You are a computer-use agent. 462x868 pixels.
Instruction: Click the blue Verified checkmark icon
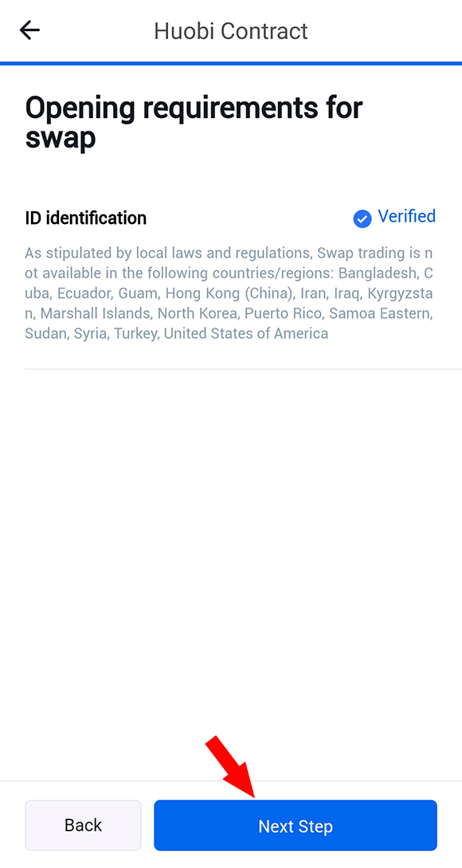[362, 218]
